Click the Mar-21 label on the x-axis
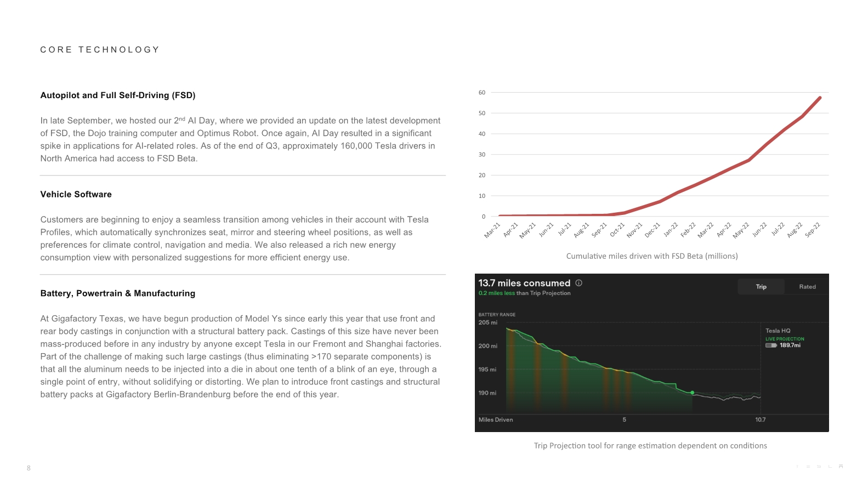Screen dimensions: 868x488 point(492,230)
